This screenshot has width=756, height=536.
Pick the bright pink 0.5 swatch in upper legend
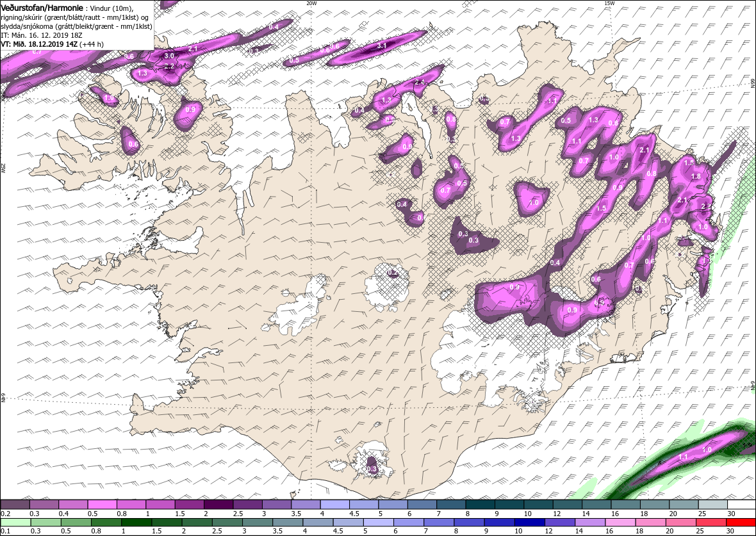[x=103, y=505]
